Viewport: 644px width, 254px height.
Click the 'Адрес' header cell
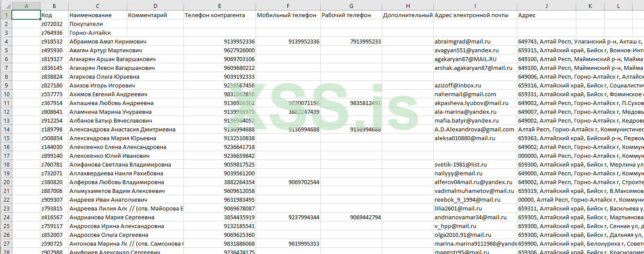546,15
